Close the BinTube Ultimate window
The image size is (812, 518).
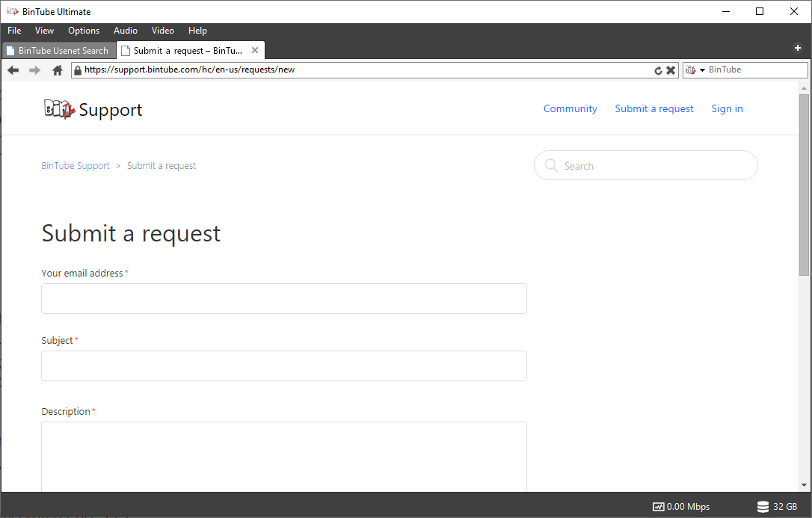(794, 11)
